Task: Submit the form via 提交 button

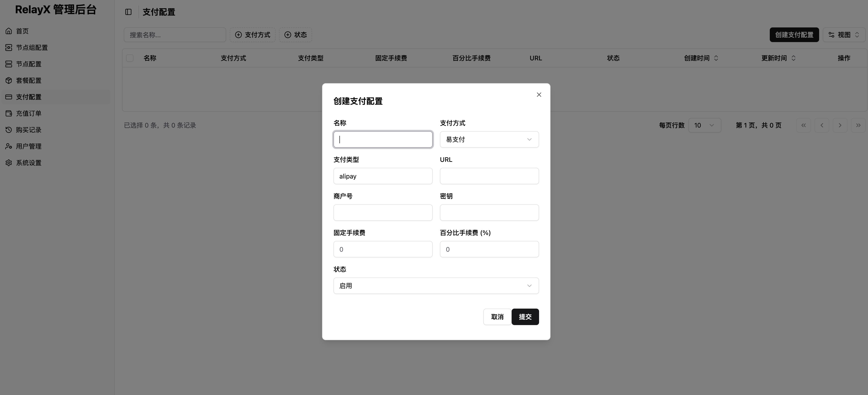Action: coord(525,316)
